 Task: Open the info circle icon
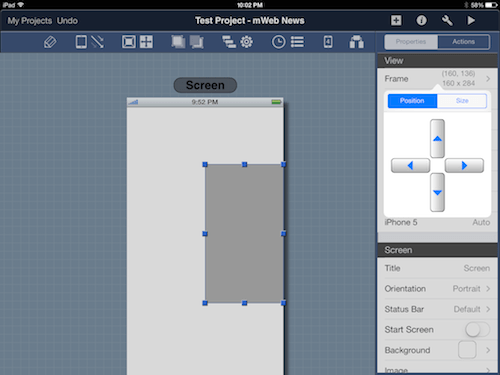click(x=421, y=21)
